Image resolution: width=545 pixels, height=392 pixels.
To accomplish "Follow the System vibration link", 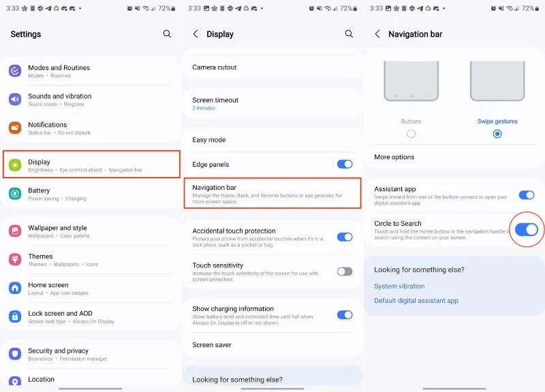I will click(x=399, y=286).
